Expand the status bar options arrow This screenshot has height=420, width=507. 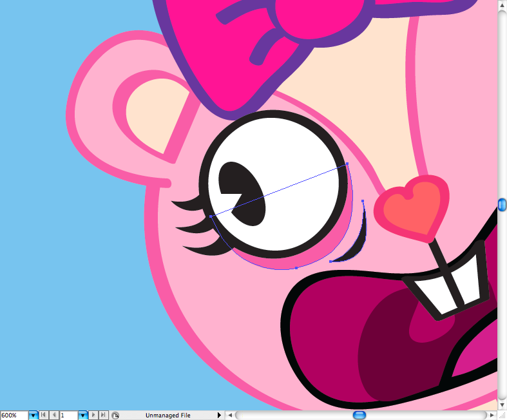coord(219,415)
